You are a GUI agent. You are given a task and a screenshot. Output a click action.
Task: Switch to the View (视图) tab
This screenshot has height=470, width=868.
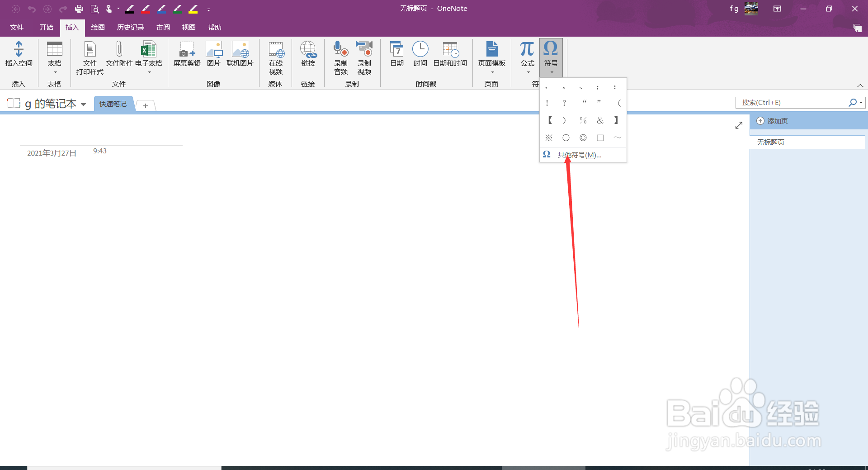189,28
